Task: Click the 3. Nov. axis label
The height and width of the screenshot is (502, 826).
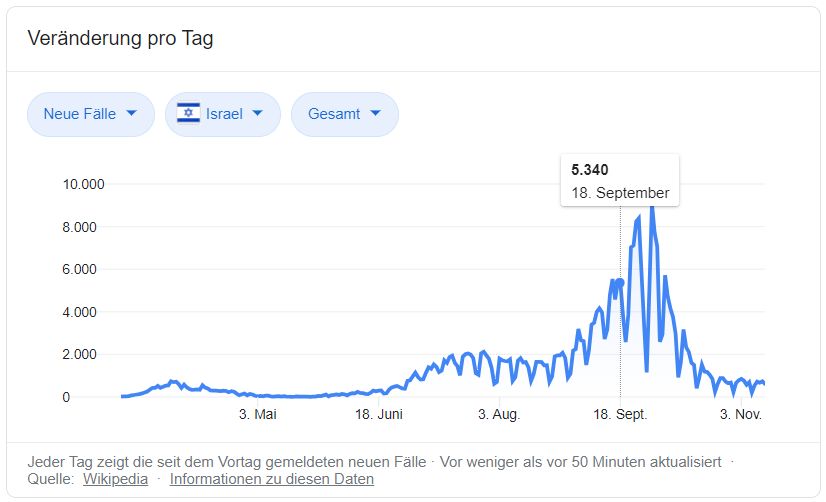Action: 741,414
